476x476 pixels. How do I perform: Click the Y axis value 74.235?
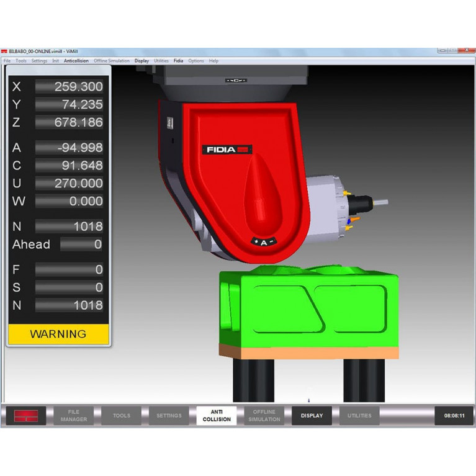[70, 104]
